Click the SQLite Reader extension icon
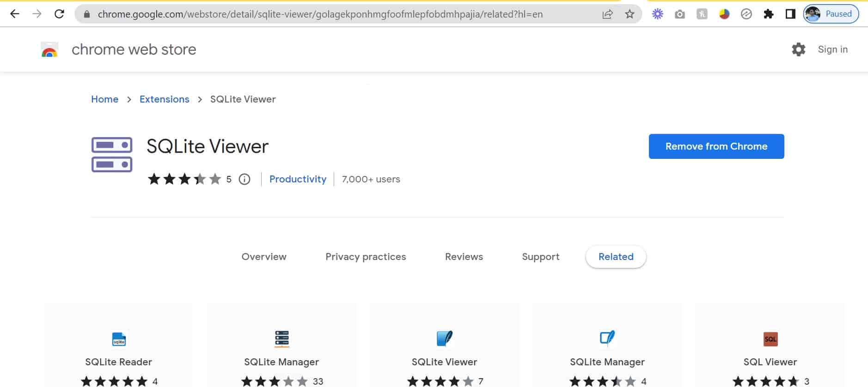868x387 pixels. tap(119, 339)
